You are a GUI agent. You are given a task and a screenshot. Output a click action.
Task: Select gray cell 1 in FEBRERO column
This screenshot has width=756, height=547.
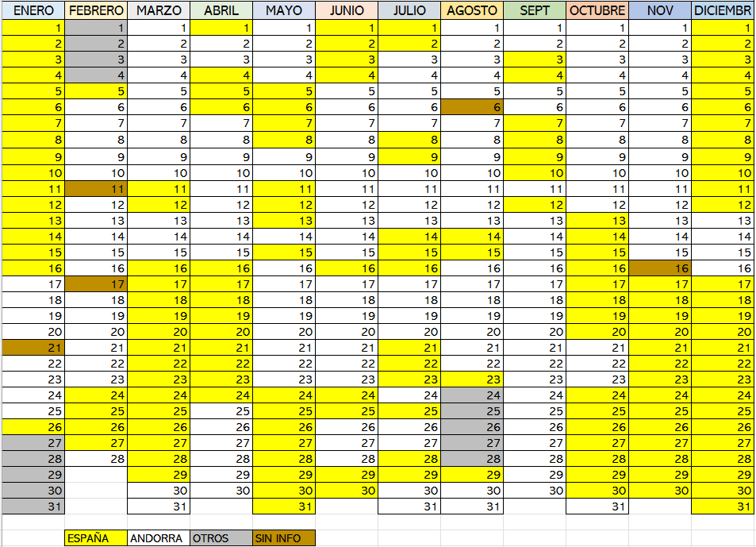coord(96,28)
